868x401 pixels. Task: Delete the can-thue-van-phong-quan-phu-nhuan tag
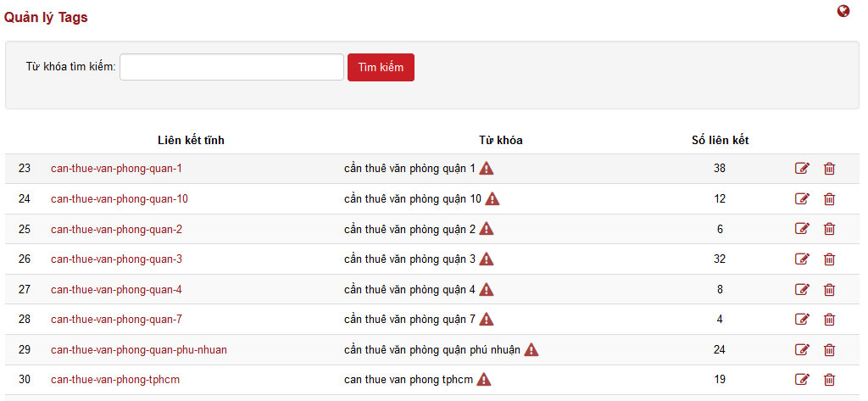click(829, 349)
